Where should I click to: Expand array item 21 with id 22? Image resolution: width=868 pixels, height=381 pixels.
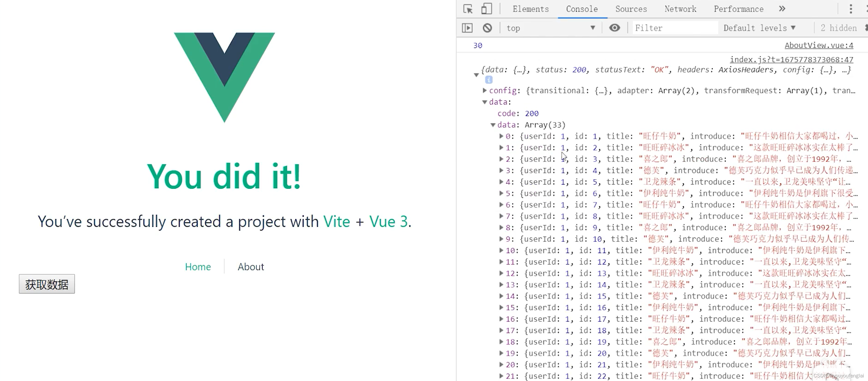pyautogui.click(x=501, y=376)
